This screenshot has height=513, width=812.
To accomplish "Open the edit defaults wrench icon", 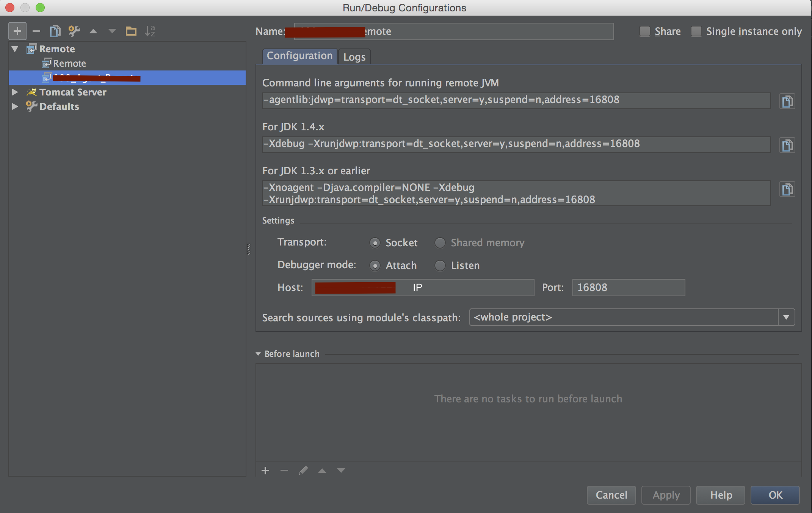I will click(x=74, y=31).
